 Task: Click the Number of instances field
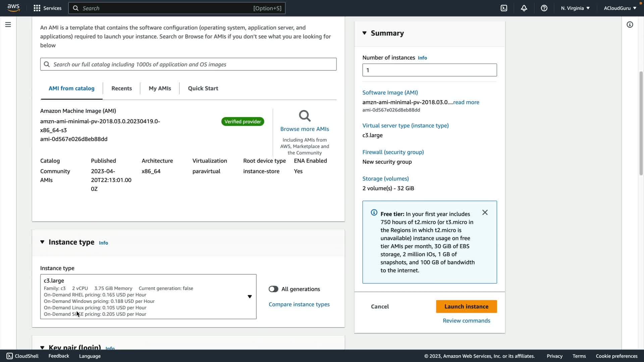point(429,70)
